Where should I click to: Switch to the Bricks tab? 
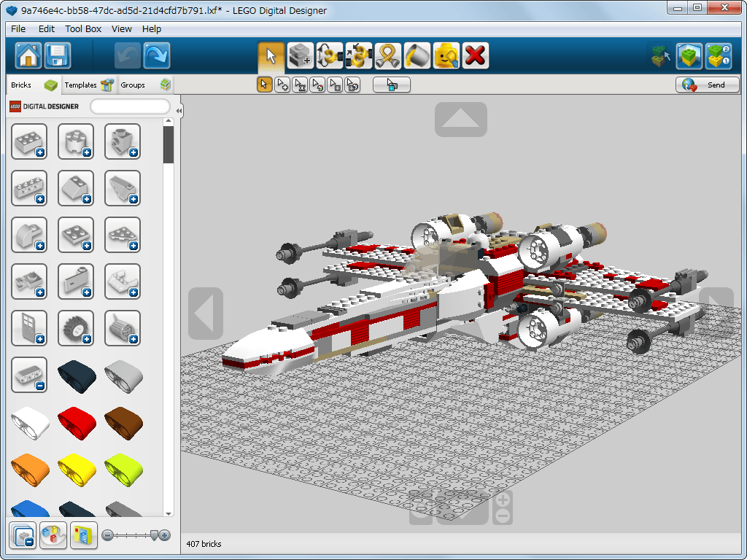tap(34, 85)
